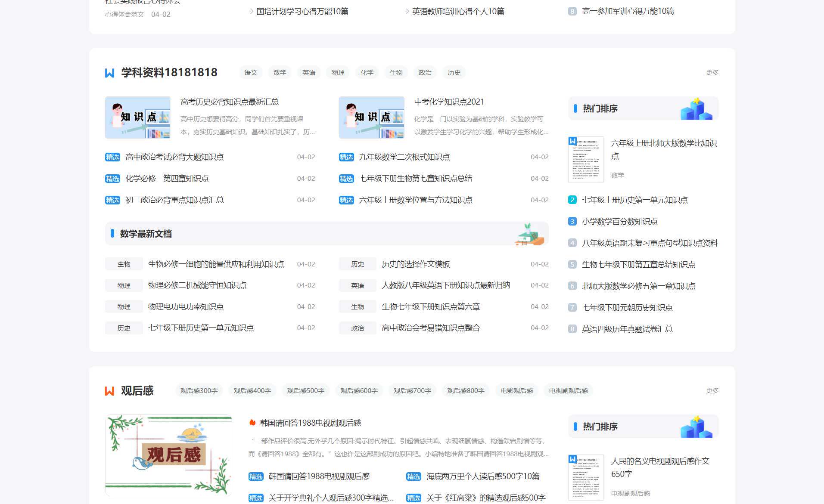Click the 精选 badge before 高中政治考试必背大题知识点
The width and height of the screenshot is (824, 504).
tap(112, 157)
